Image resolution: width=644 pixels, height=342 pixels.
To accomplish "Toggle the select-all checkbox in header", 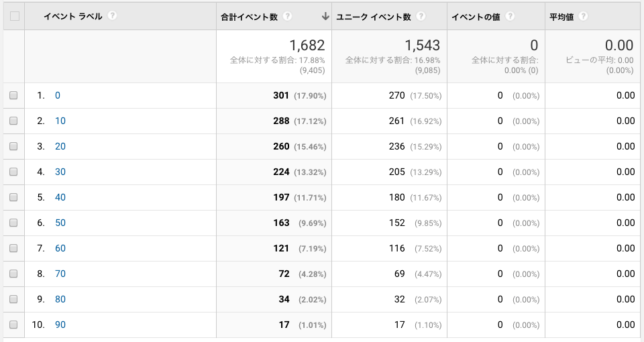I will point(14,16).
